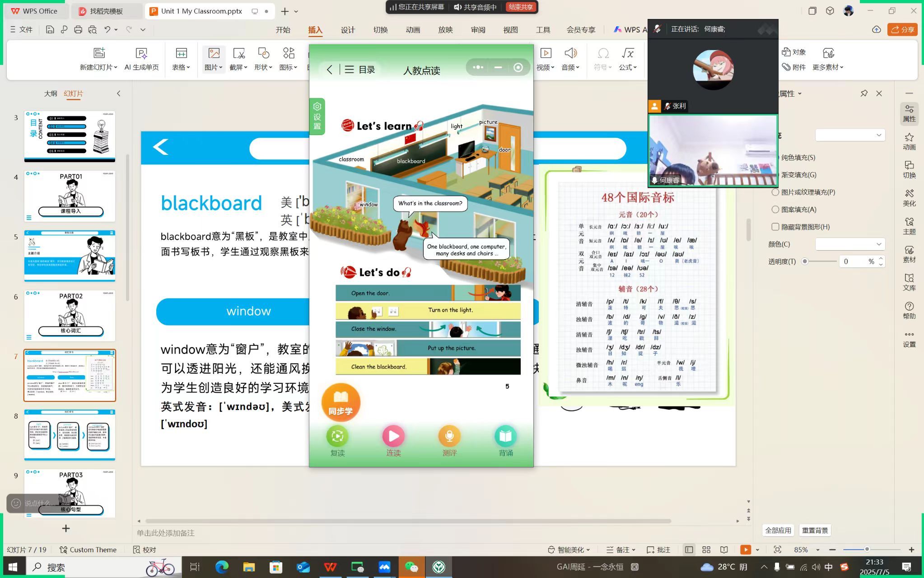The image size is (924, 578).
Task: Select 图案填充 radio option
Action: pyautogui.click(x=775, y=210)
